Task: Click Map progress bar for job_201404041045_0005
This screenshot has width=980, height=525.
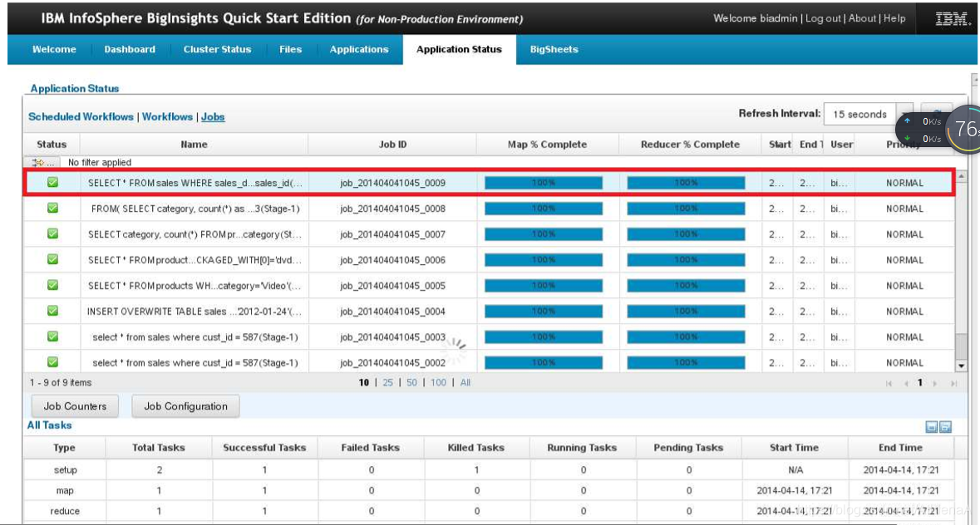Action: click(543, 285)
